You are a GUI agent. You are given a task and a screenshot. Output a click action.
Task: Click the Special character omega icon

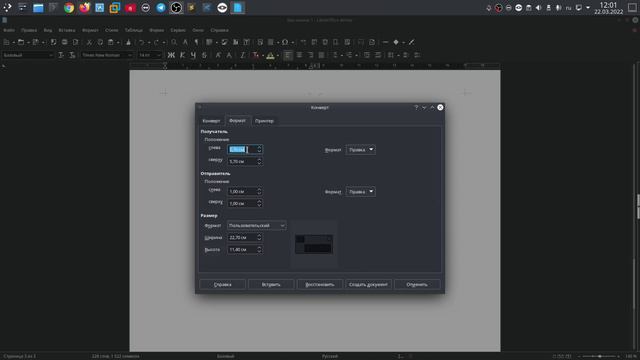coord(285,42)
